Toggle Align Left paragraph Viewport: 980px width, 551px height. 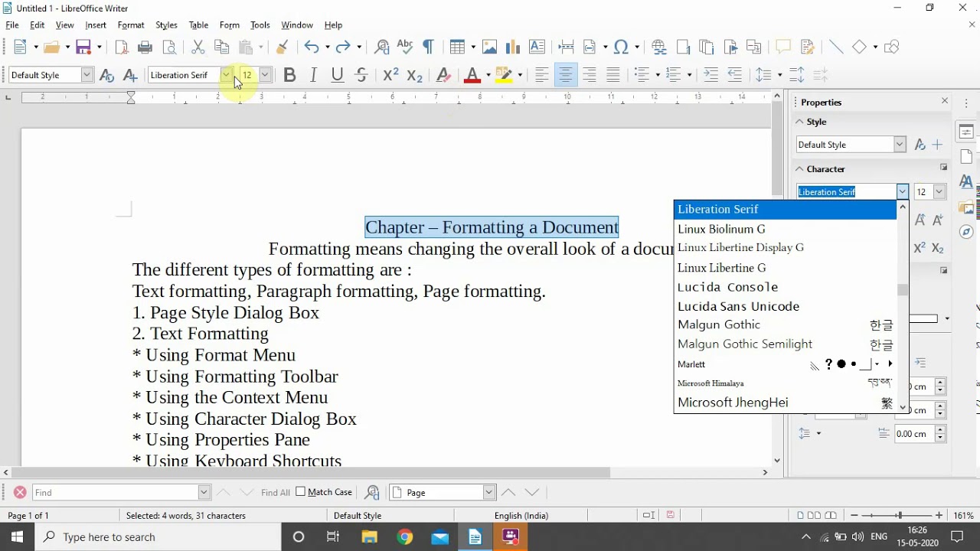tap(542, 75)
